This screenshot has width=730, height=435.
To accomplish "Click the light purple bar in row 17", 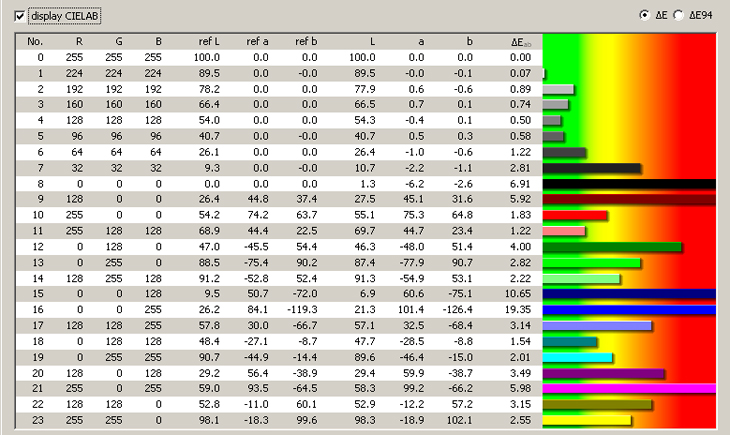I will (x=596, y=326).
